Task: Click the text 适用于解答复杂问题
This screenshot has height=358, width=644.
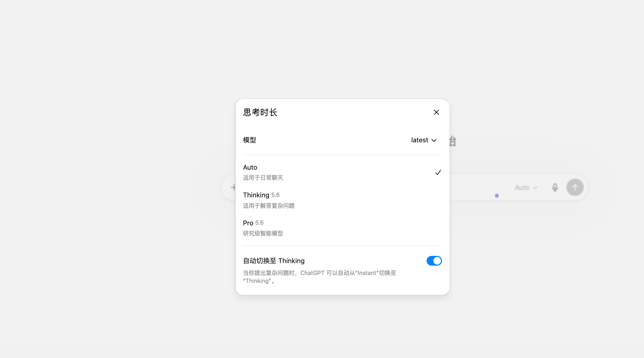Action: pyautogui.click(x=269, y=206)
